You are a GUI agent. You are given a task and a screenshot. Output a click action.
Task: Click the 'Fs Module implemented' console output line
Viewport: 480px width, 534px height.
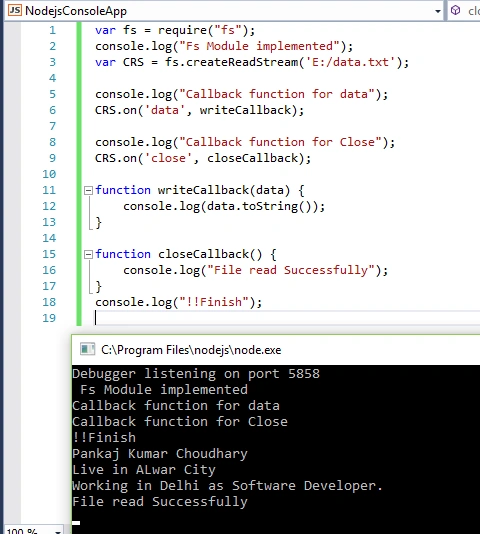(164, 390)
